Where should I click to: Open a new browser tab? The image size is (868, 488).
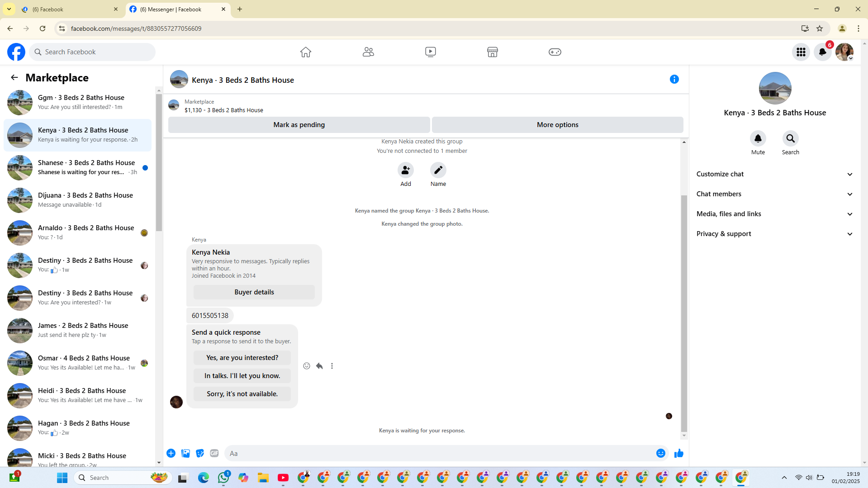[240, 9]
